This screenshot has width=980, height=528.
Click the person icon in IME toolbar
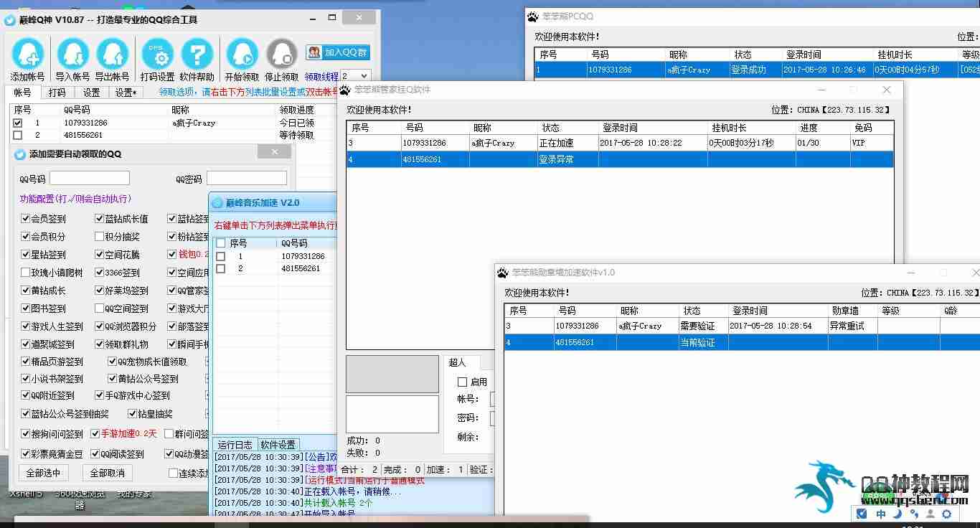coord(930,514)
